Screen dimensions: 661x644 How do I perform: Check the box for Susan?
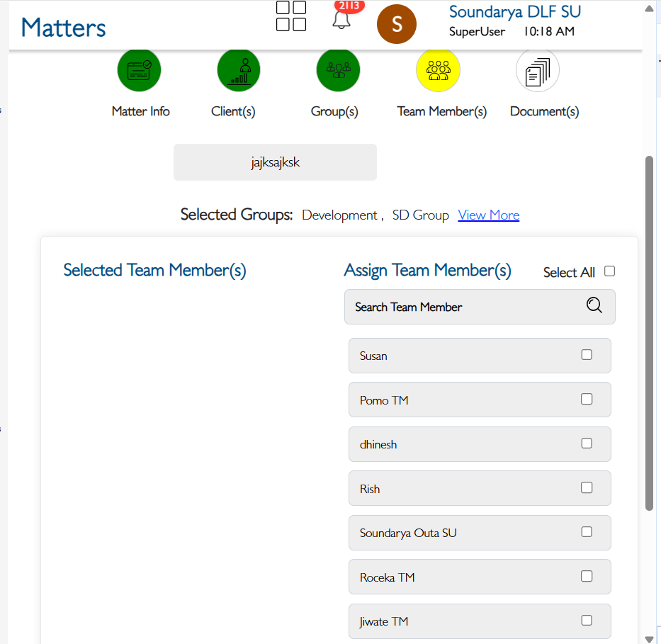point(587,355)
